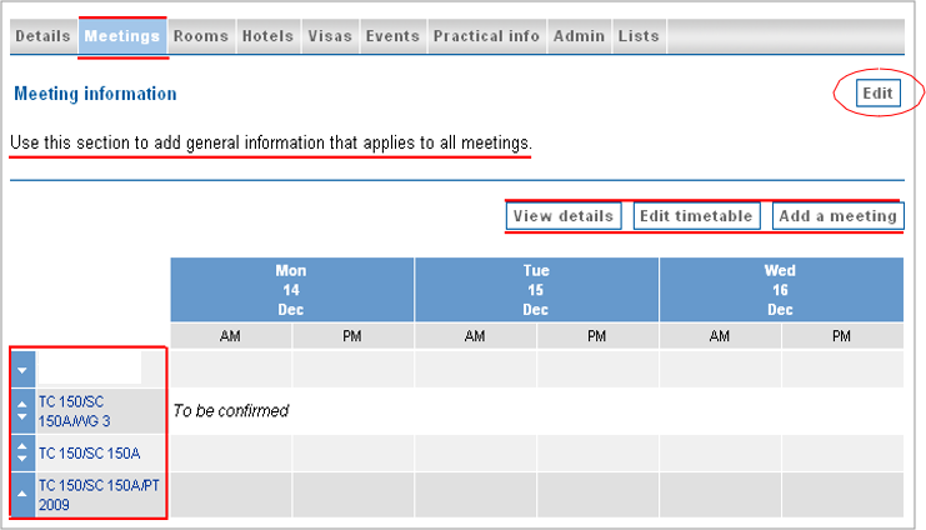Open the TC 150/SC 150A/WG 3 meeting link
926x530 pixels.
tap(74, 411)
